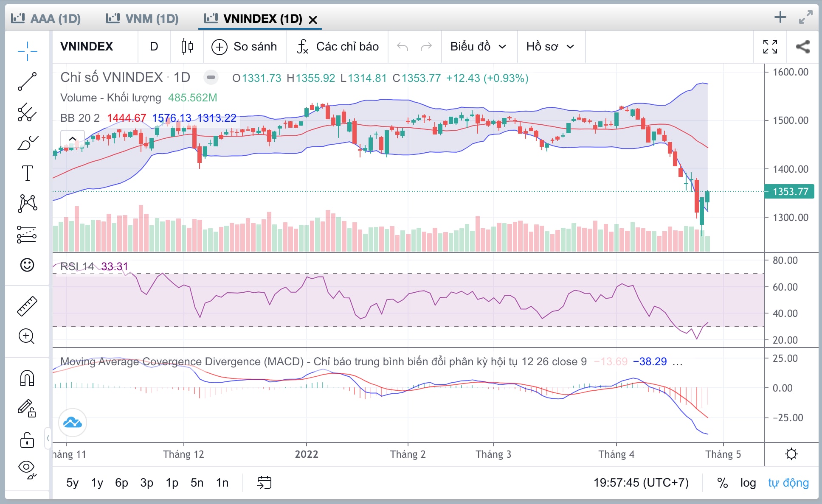The width and height of the screenshot is (822, 504).
Task: Add a new chart tab
Action: click(780, 17)
